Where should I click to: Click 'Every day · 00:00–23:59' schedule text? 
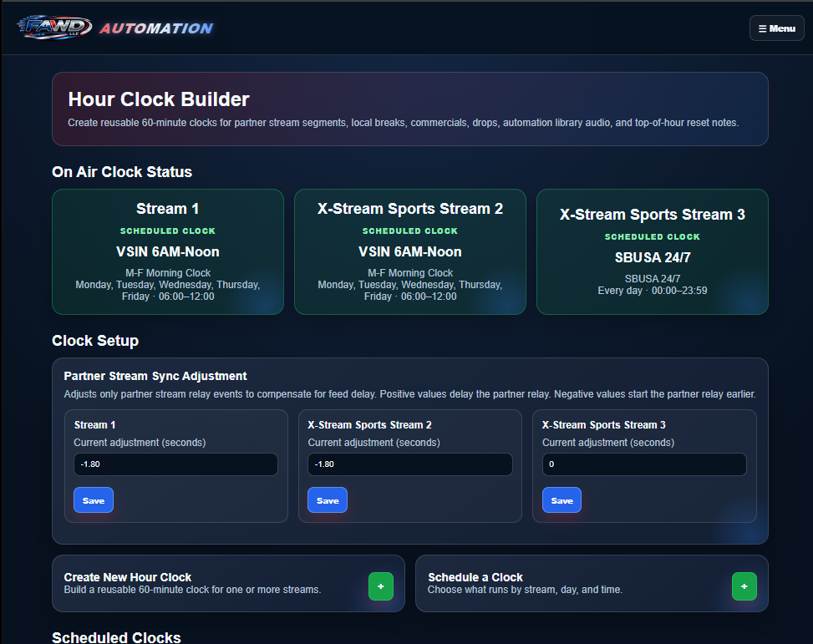pyautogui.click(x=653, y=291)
